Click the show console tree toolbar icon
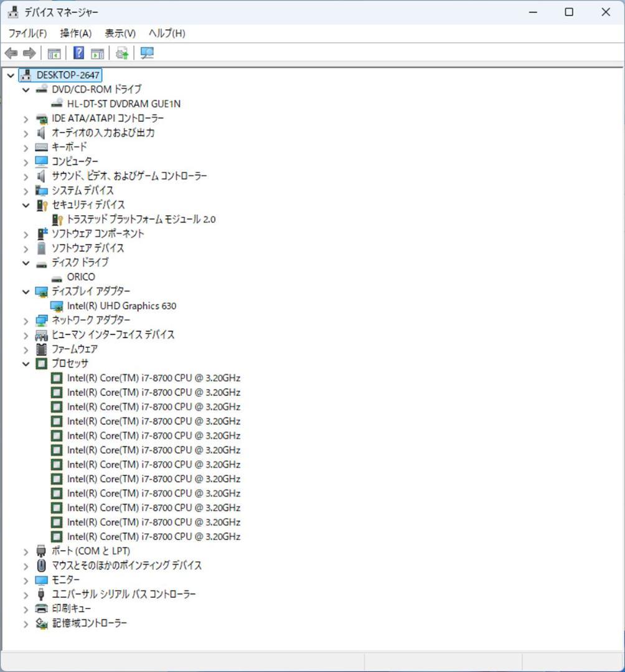This screenshot has width=625, height=672. 54,53
